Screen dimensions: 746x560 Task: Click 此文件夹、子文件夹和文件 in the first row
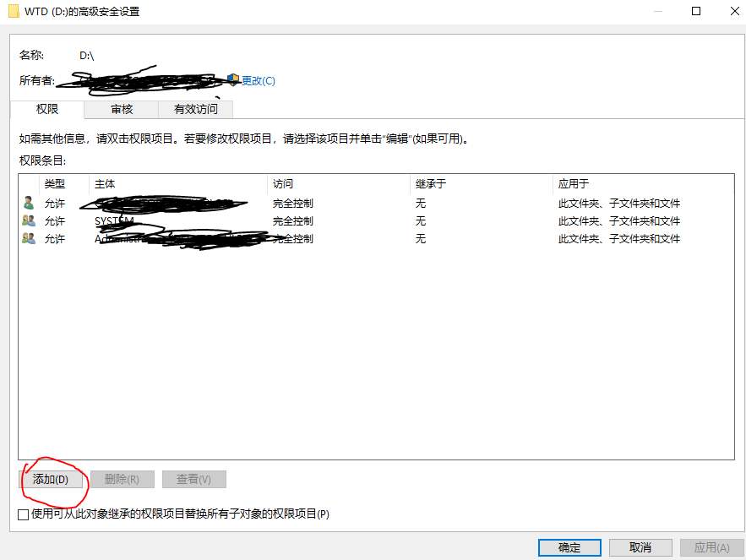[619, 204]
